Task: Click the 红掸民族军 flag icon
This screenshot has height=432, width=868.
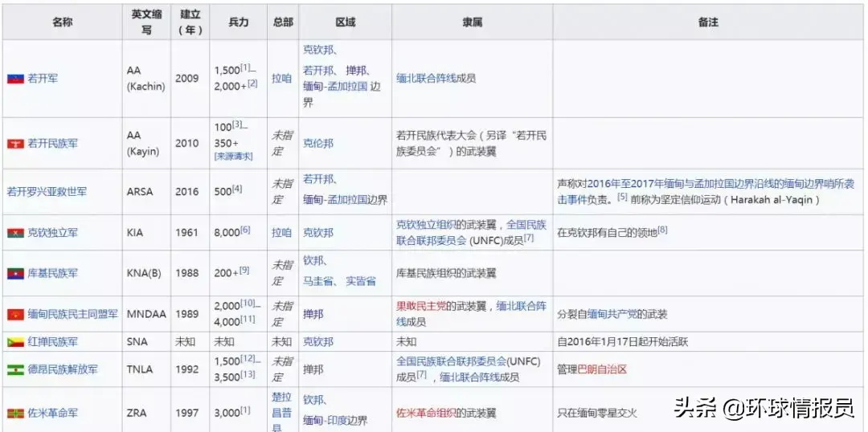Action: (x=14, y=342)
